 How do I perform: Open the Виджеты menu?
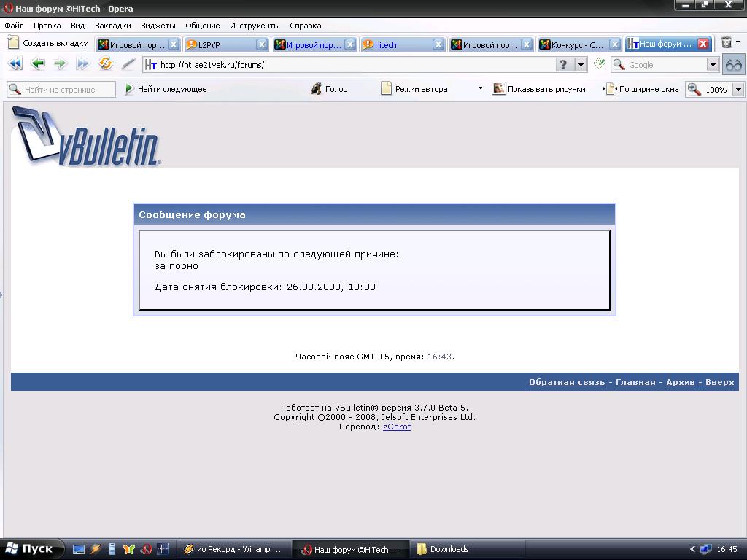click(158, 26)
